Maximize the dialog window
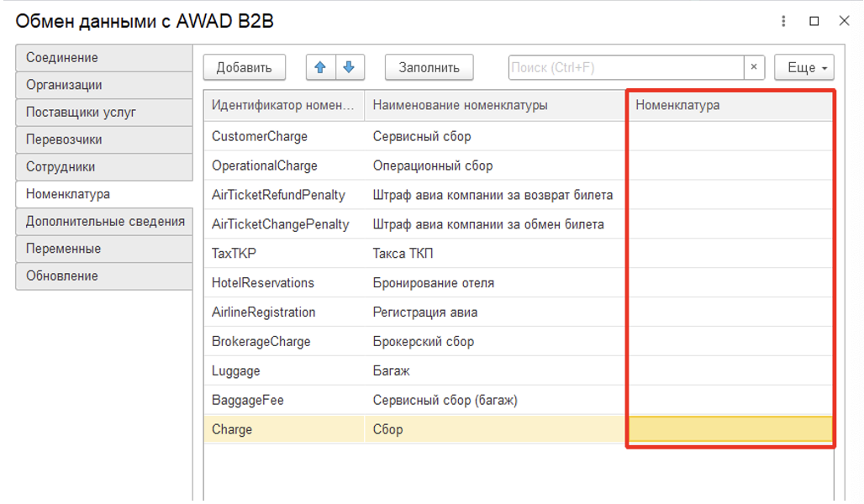 click(814, 21)
